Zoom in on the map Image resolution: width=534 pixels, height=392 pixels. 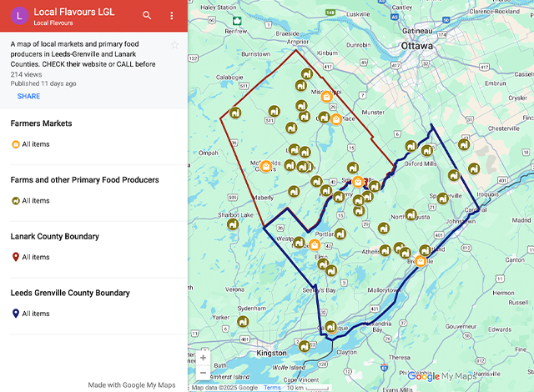[204, 358]
